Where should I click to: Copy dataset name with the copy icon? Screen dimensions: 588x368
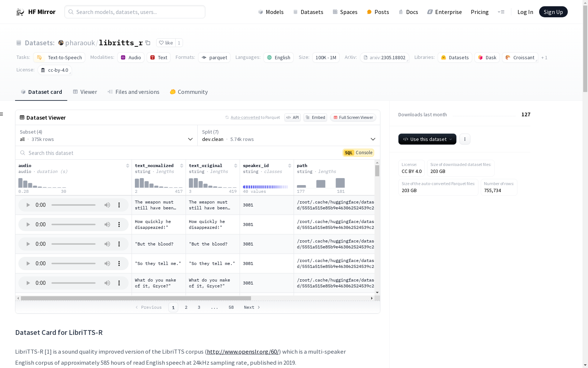(148, 43)
